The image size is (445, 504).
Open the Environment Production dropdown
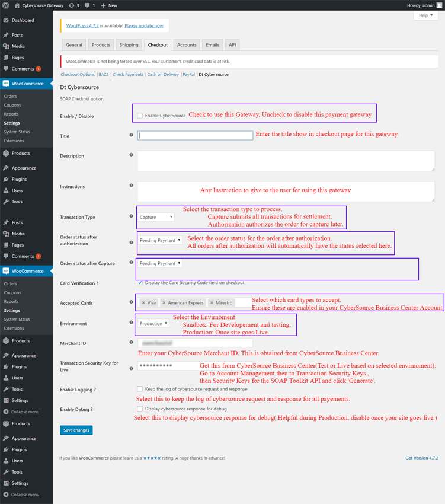[153, 323]
